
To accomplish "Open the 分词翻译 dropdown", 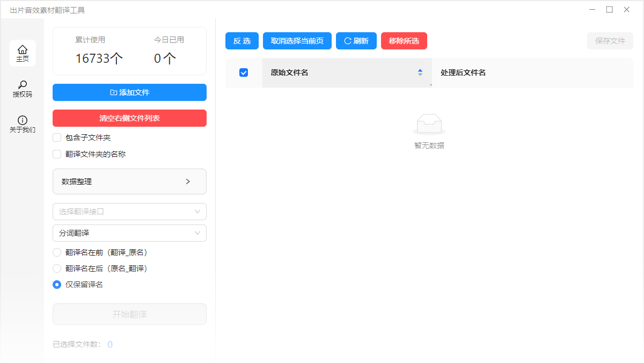I will (129, 233).
